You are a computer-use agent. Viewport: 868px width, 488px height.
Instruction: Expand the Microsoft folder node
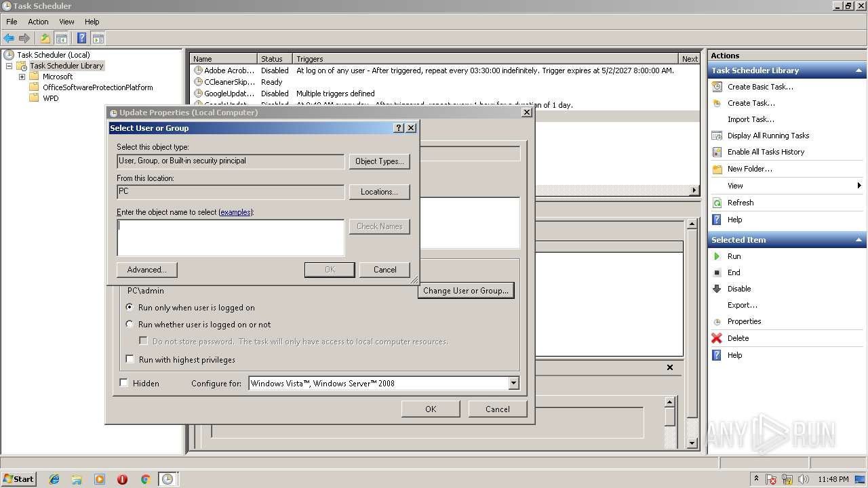(22, 77)
